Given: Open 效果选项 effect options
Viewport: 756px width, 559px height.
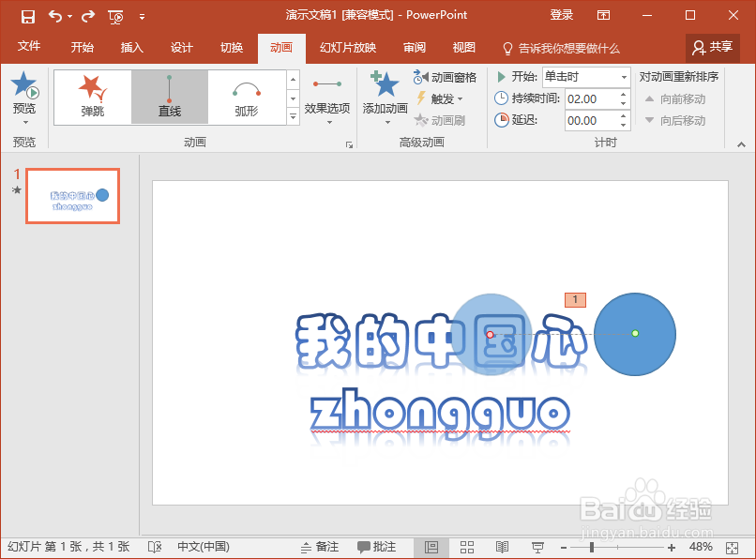Looking at the screenshot, I should [x=327, y=100].
